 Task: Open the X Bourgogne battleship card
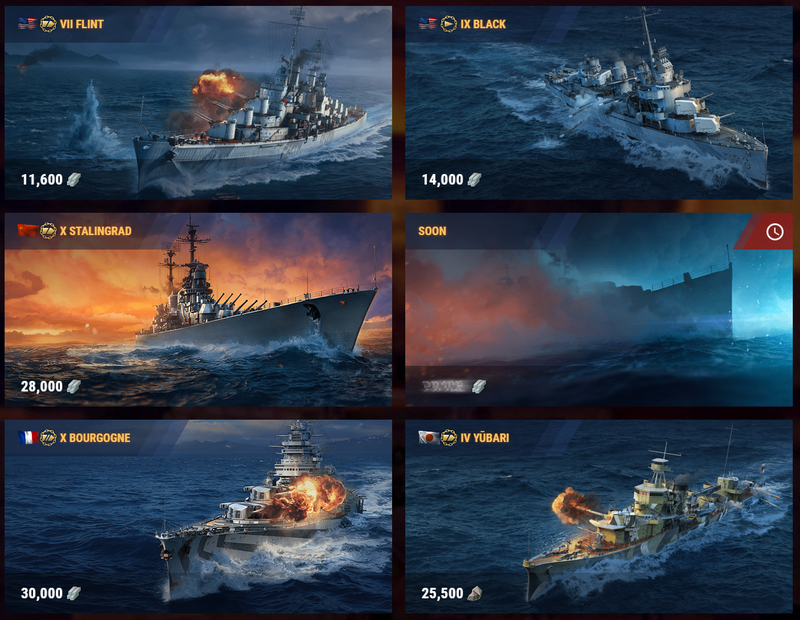click(x=198, y=516)
